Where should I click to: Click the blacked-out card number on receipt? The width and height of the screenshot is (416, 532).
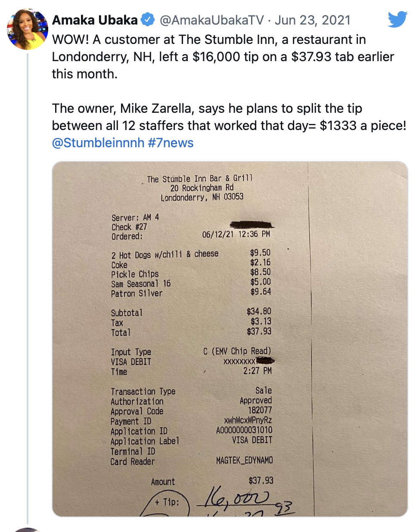[265, 360]
